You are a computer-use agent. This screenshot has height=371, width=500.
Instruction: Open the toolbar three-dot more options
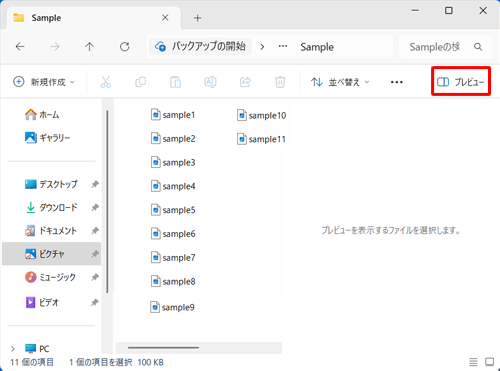pyautogui.click(x=397, y=82)
